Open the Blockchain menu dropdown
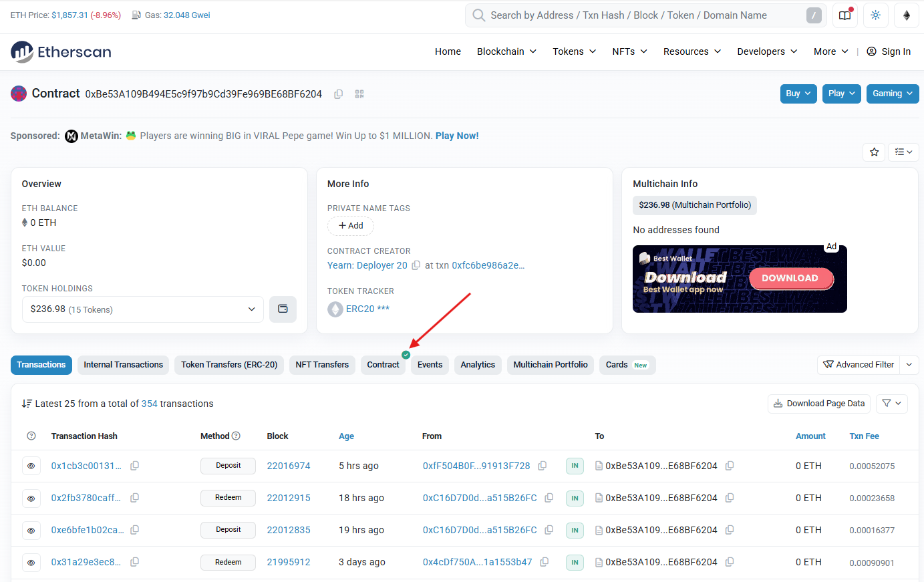The image size is (924, 582). 506,51
